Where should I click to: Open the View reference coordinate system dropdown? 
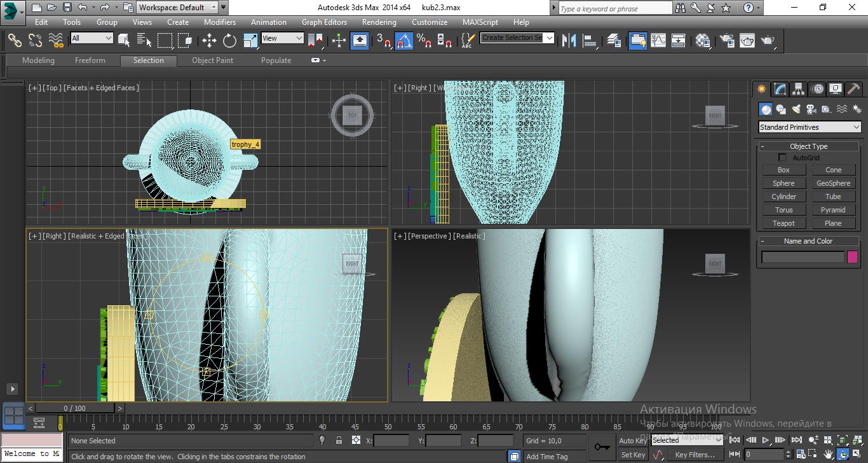[282, 38]
